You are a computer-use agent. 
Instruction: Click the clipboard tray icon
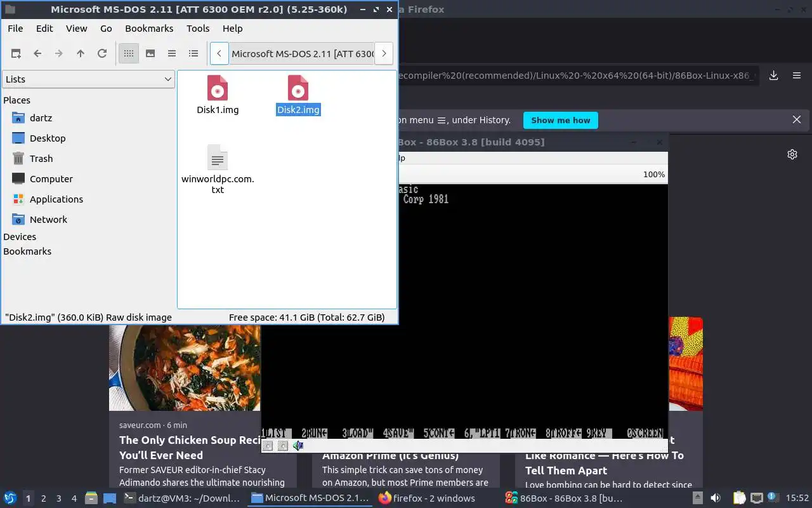[740, 498]
